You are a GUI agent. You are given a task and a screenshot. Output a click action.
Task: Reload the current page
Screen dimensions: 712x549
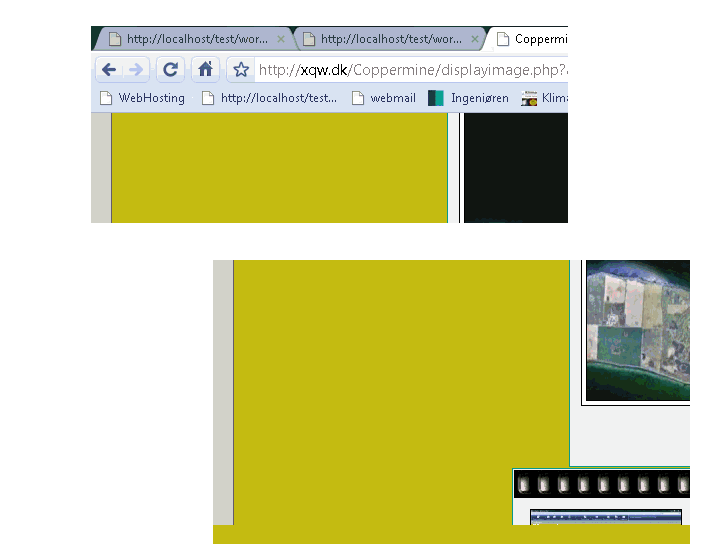pyautogui.click(x=171, y=70)
